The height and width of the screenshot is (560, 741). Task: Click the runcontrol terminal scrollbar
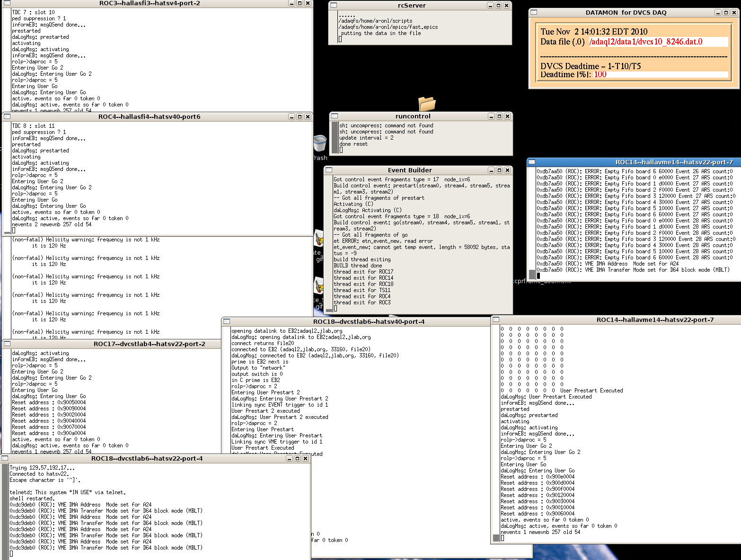point(335,138)
